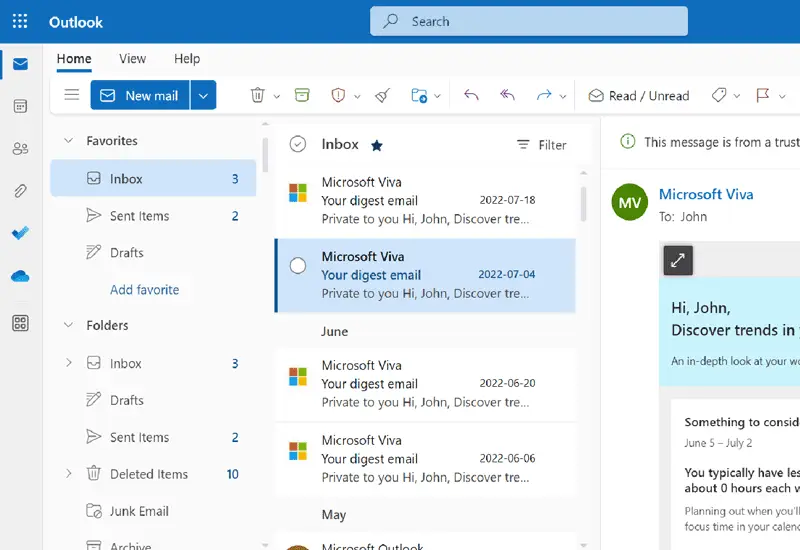Click the Delete trash icon in toolbar
This screenshot has width=800, height=550.
[258, 95]
